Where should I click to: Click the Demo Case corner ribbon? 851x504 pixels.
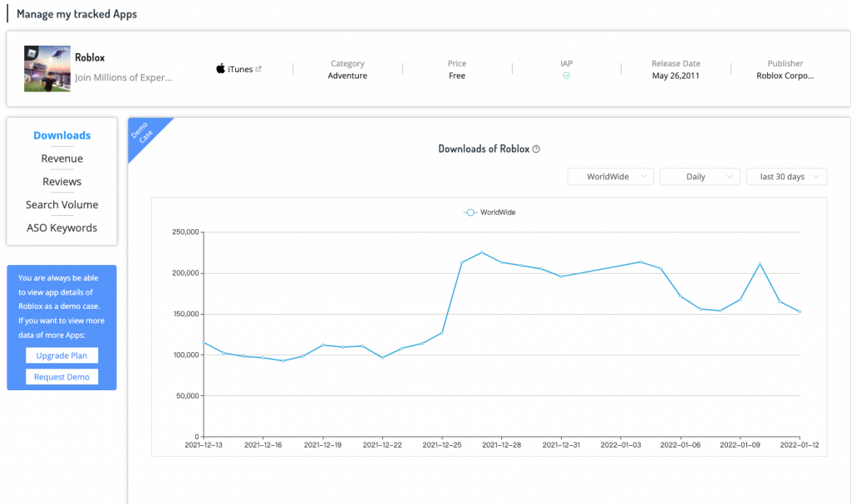[145, 134]
